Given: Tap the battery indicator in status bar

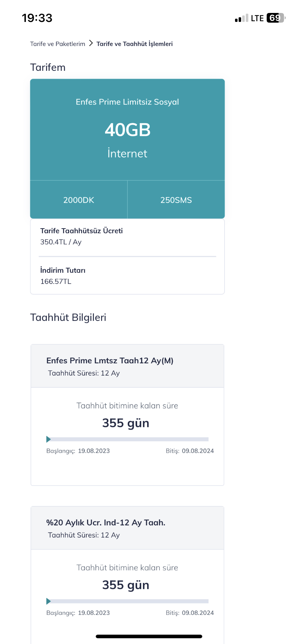Looking at the screenshot, I should (x=276, y=18).
